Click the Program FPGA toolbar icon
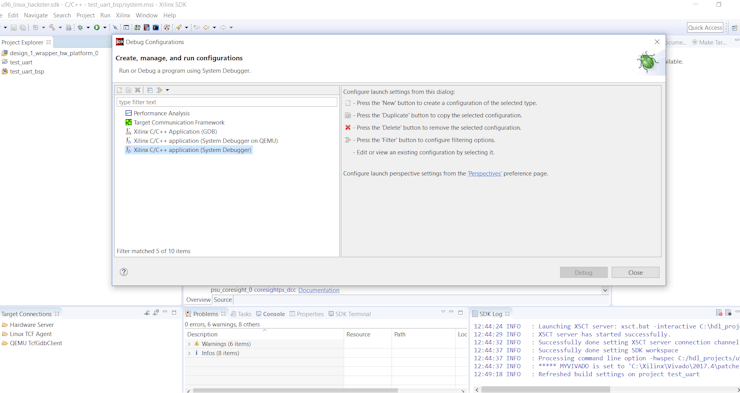This screenshot has width=740, height=393. (137, 27)
